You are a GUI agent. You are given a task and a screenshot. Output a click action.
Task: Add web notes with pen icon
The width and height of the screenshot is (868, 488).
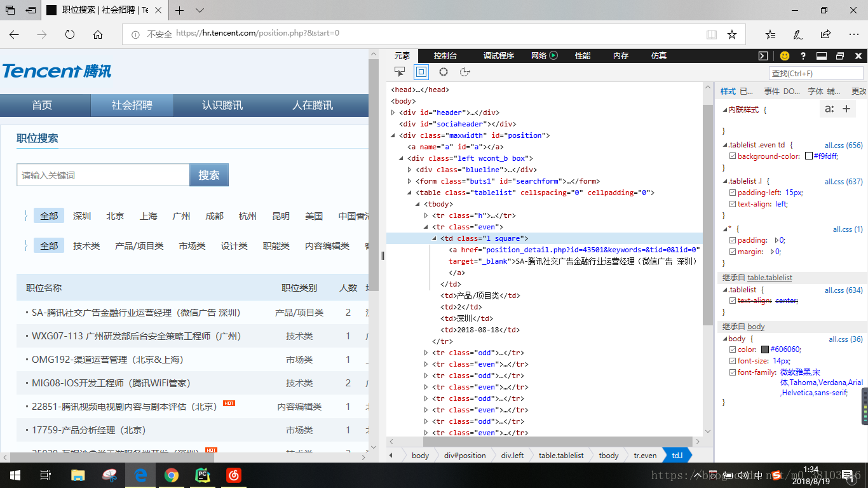coord(797,34)
